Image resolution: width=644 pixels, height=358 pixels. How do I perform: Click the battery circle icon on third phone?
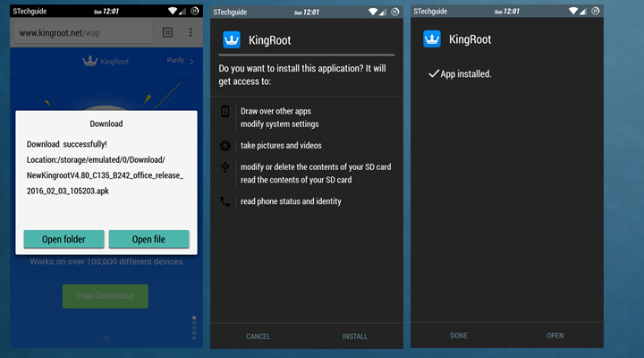tap(596, 11)
